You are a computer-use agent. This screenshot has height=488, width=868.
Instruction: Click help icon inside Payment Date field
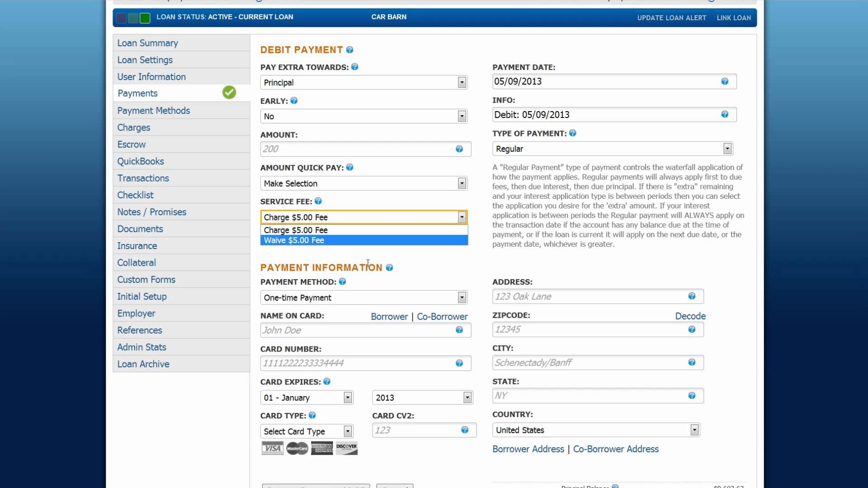click(x=725, y=81)
